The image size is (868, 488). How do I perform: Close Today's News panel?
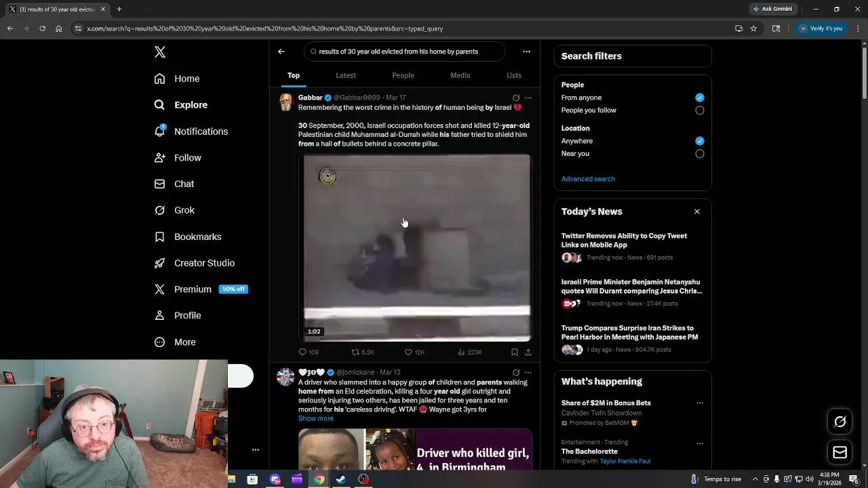tap(697, 211)
